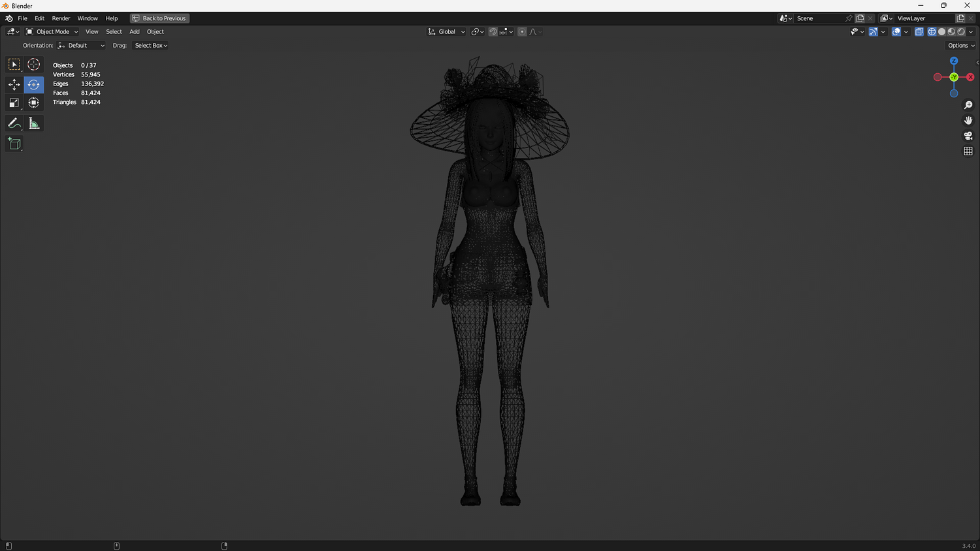
Task: Activate the Scale tool
Action: coord(14,103)
